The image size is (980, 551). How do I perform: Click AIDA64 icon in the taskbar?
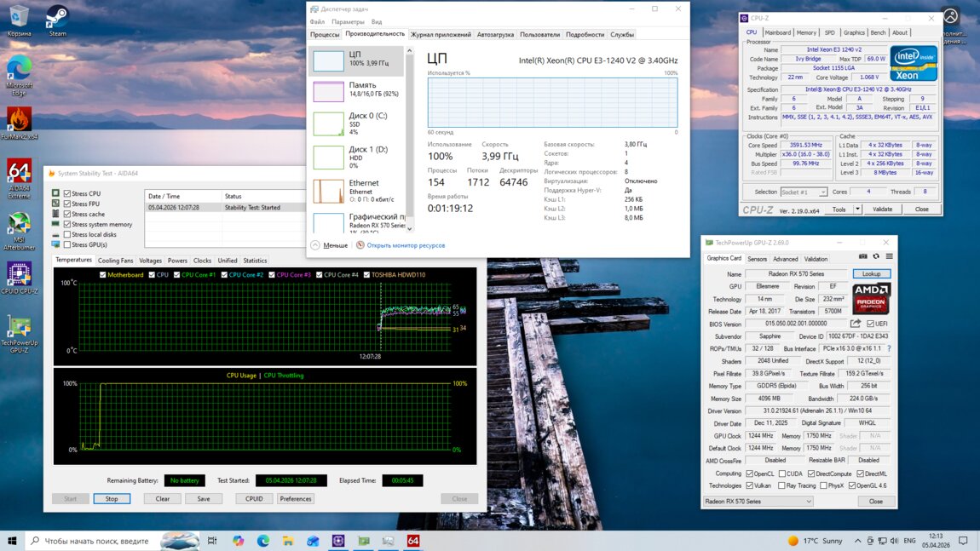tap(412, 541)
